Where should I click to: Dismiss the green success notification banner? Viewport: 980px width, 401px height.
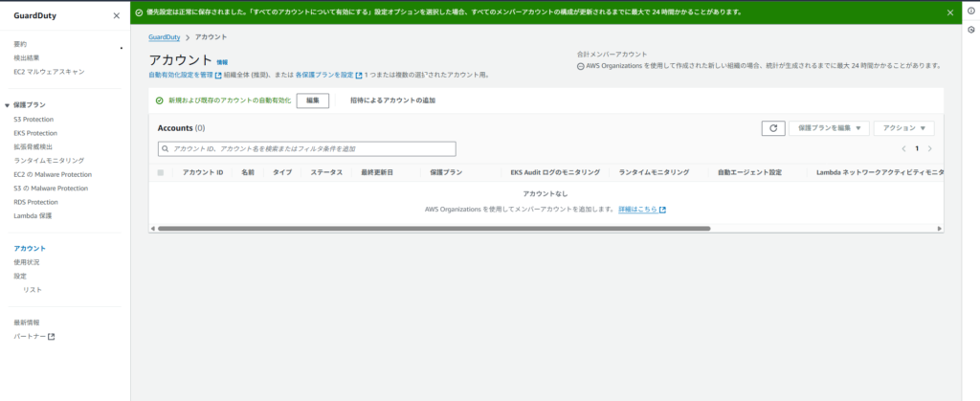[950, 12]
